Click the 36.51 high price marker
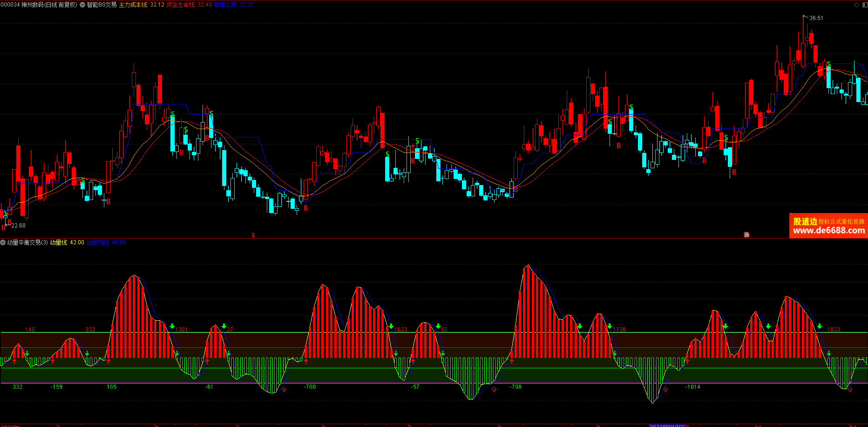Viewport: 868px width, 427px height. pos(816,18)
